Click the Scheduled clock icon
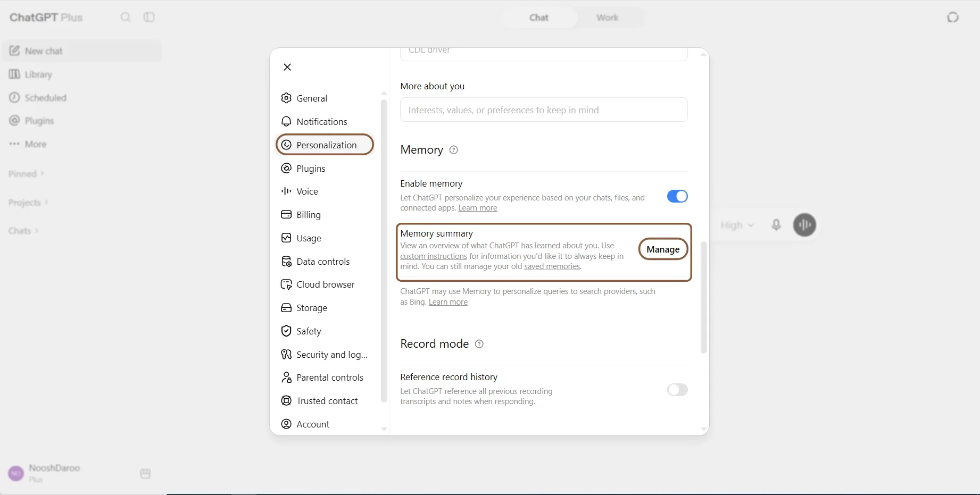The height and width of the screenshot is (495, 980). (14, 98)
